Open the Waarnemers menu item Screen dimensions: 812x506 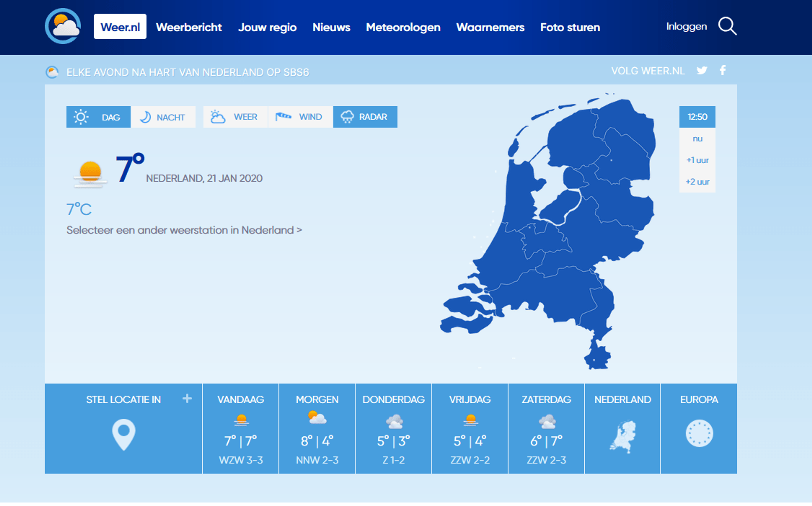[x=490, y=27]
